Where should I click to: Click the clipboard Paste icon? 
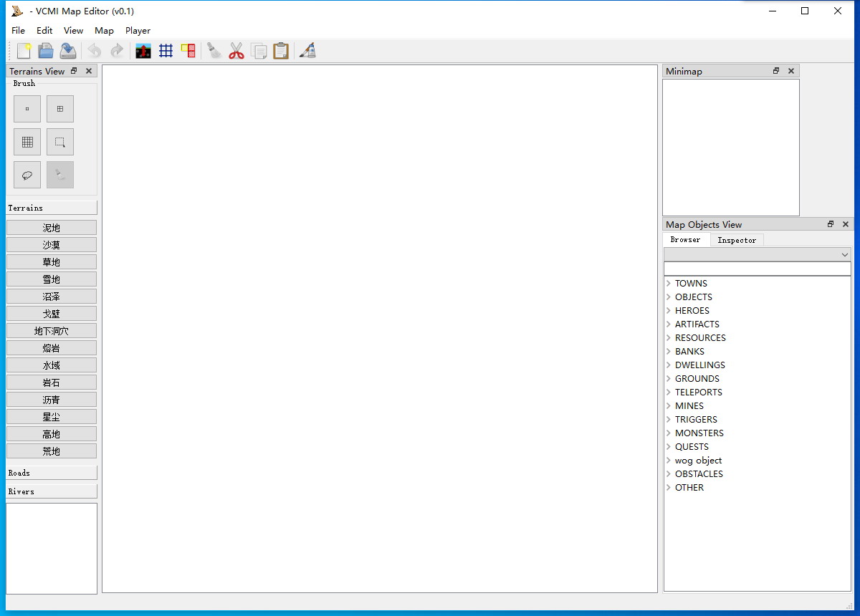pos(281,51)
